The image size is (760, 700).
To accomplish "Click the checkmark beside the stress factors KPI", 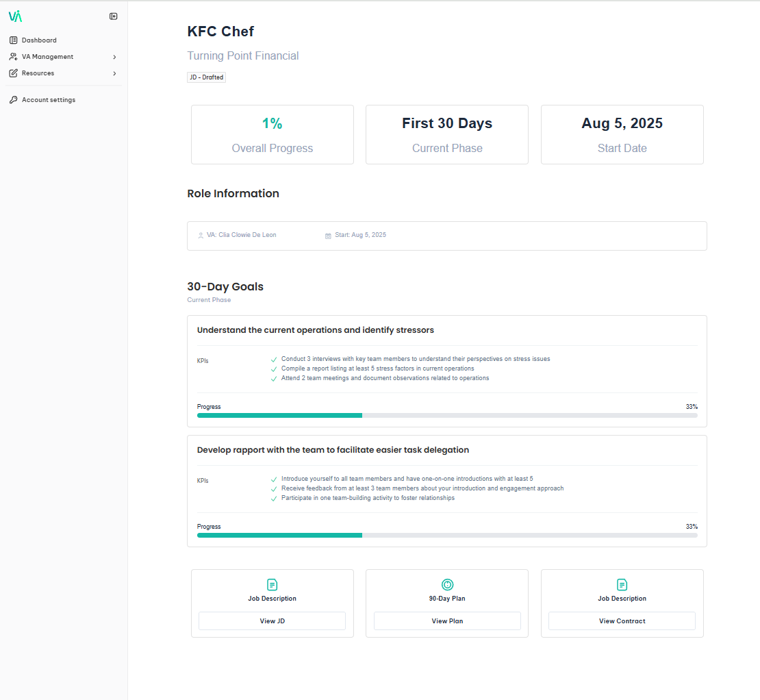I will [x=273, y=368].
